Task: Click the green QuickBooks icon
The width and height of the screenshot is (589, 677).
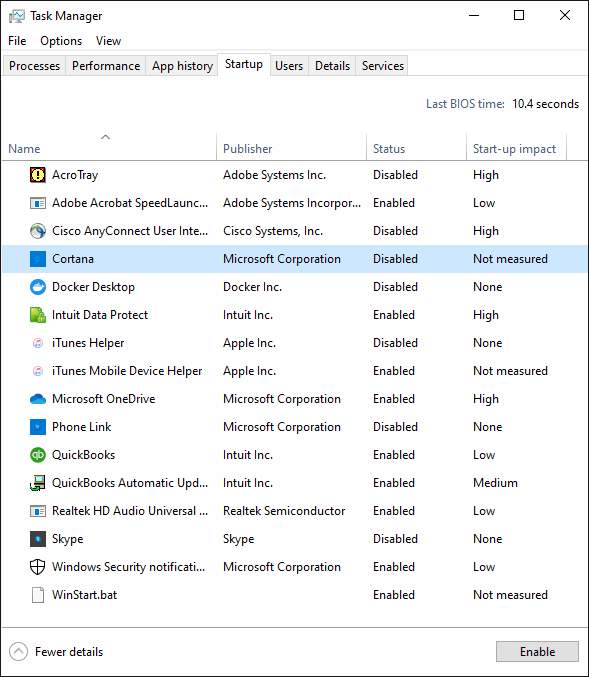Action: [38, 455]
